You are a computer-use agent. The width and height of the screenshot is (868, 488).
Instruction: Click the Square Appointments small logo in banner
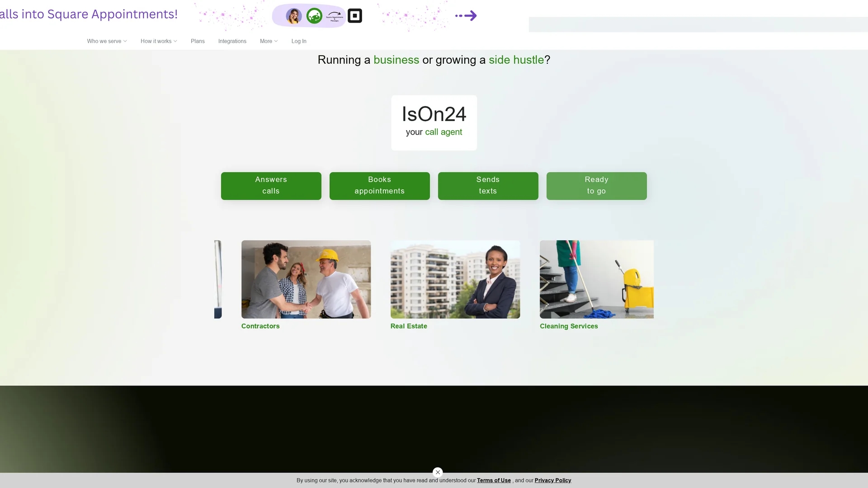pyautogui.click(x=335, y=16)
